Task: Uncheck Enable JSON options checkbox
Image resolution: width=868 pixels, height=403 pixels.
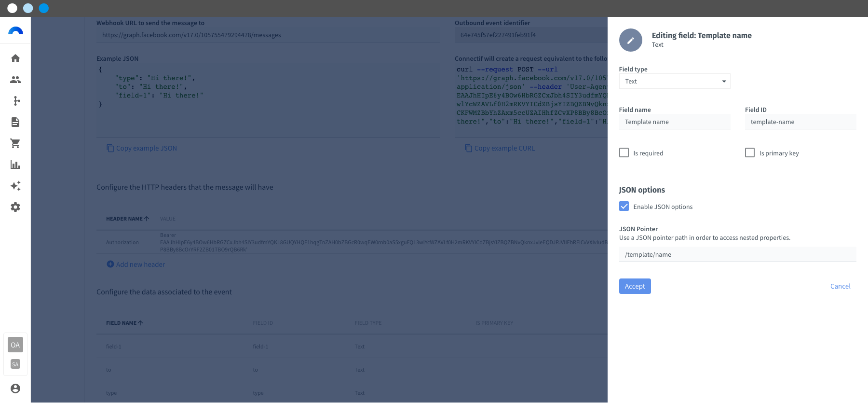Action: (x=624, y=206)
